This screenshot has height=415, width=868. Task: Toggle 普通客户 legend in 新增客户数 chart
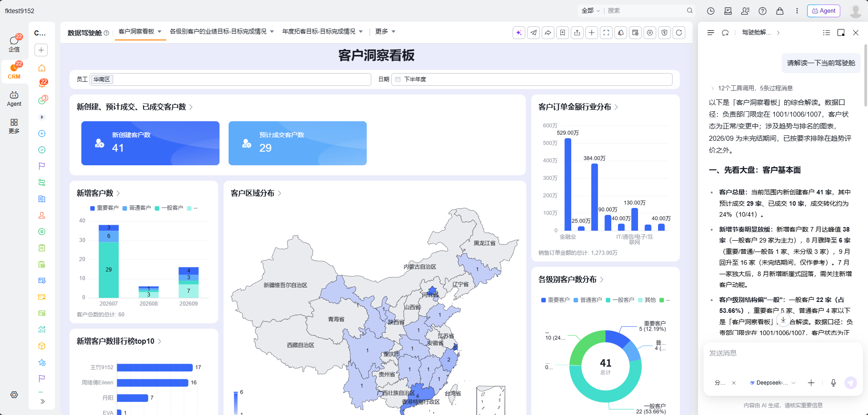(137, 208)
